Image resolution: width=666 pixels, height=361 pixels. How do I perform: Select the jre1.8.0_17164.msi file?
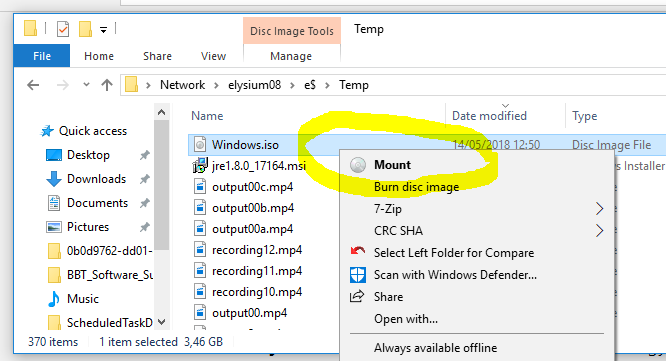coord(259,166)
